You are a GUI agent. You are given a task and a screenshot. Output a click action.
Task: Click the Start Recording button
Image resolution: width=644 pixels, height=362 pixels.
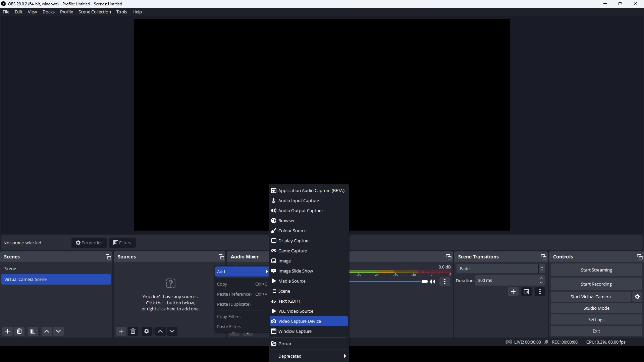coord(596,284)
